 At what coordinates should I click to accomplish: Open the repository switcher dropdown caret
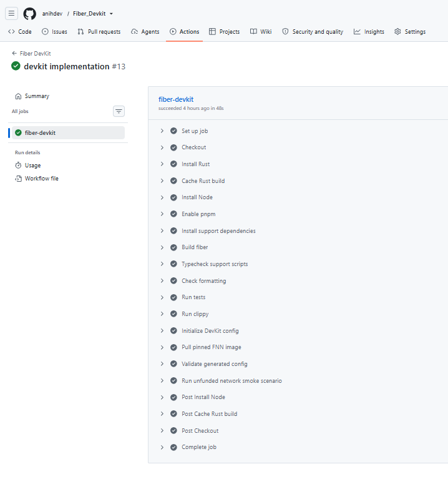[111, 14]
